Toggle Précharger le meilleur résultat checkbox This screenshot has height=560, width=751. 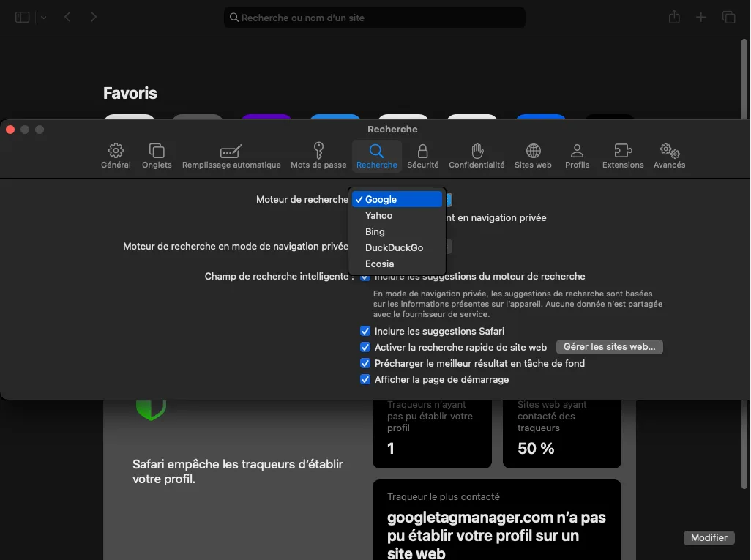pos(365,363)
